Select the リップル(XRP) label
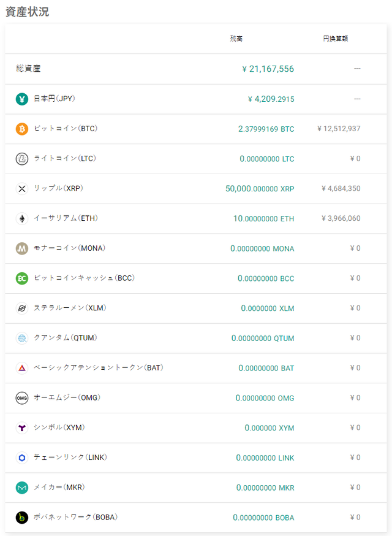This screenshot has width=392, height=536. pyautogui.click(x=58, y=188)
